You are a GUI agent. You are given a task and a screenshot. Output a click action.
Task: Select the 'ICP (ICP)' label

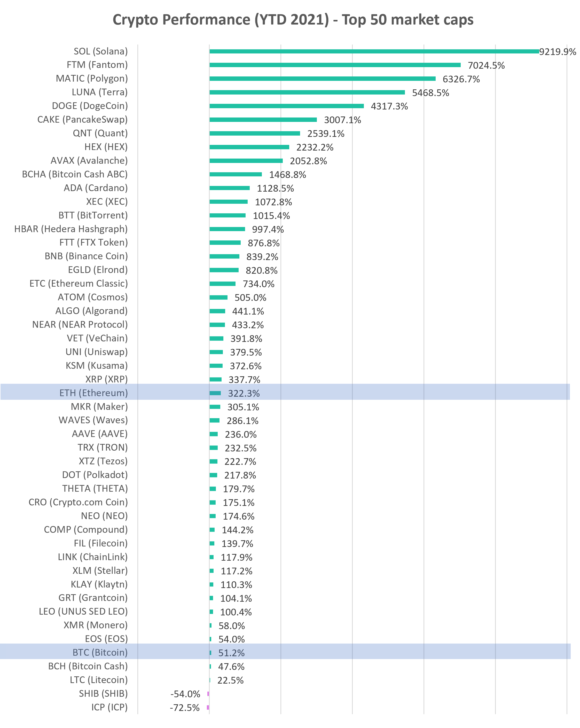click(109, 707)
